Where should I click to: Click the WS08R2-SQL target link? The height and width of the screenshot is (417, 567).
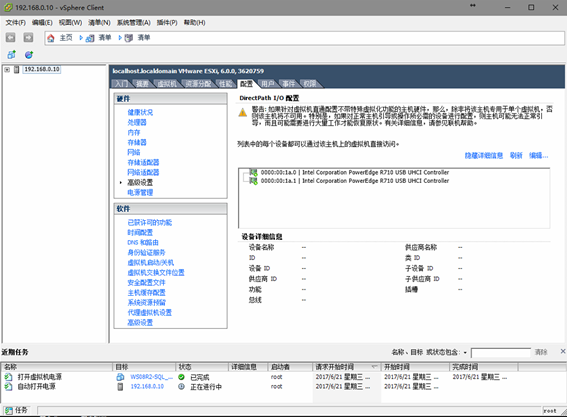coord(152,377)
